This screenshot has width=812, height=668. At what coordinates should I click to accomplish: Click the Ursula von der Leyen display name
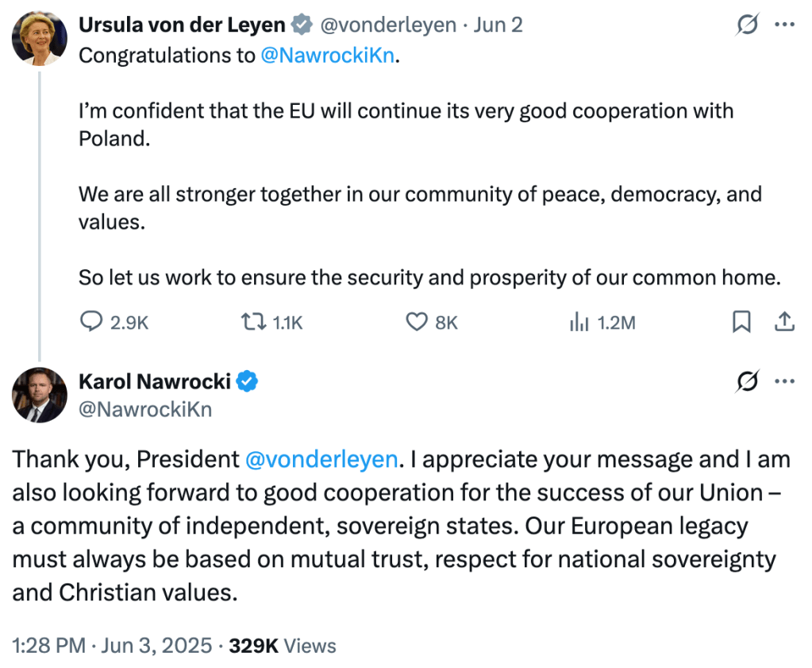(182, 25)
